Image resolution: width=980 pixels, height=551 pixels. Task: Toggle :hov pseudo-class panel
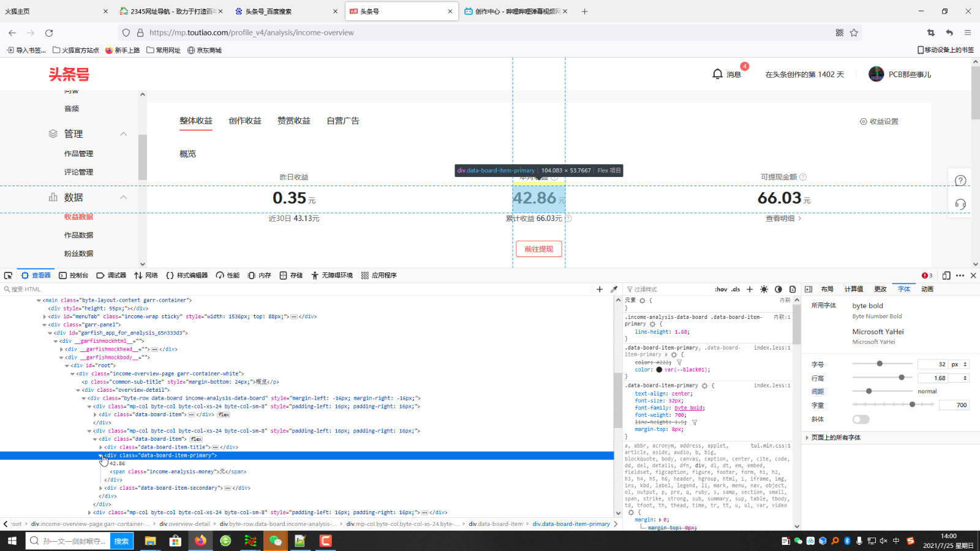point(721,289)
